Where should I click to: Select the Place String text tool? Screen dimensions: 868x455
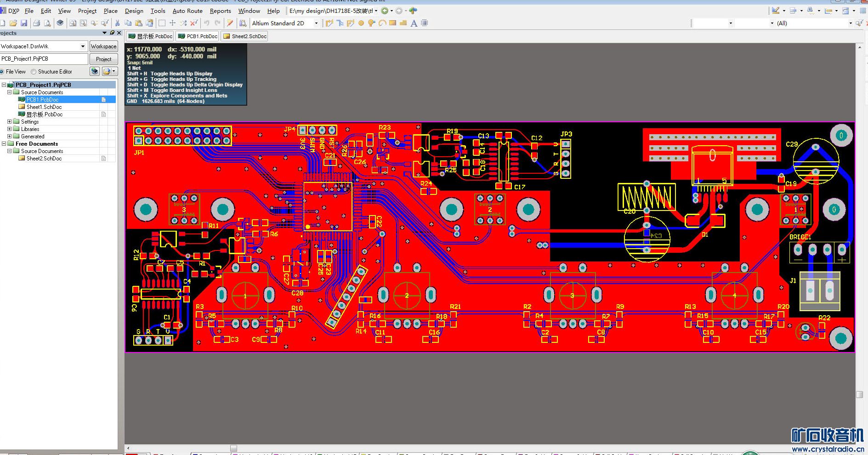pos(414,23)
